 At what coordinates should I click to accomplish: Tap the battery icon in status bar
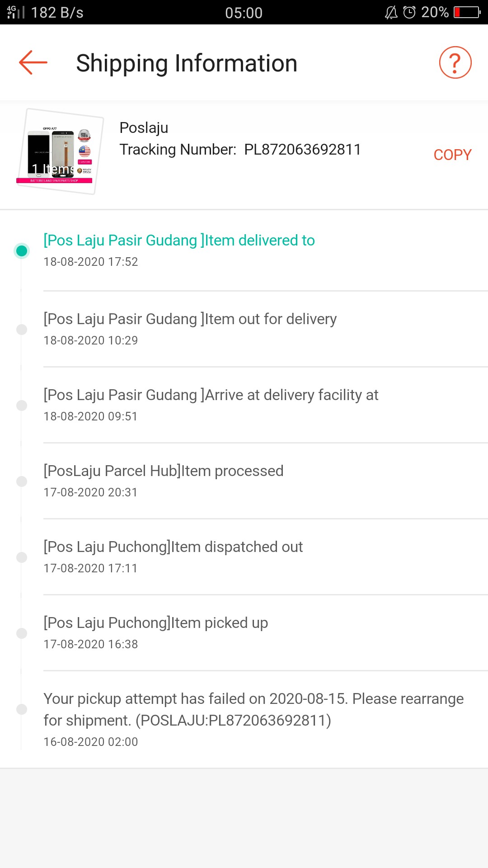tap(467, 12)
